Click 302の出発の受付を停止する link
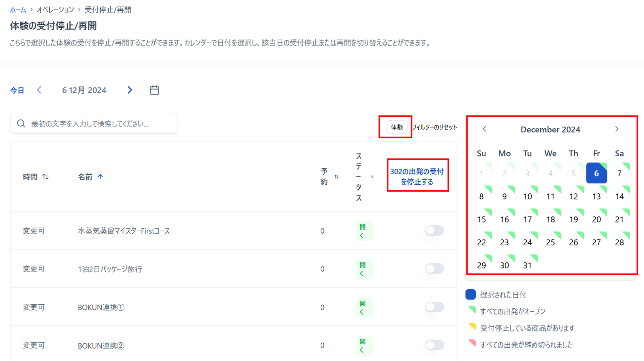This screenshot has height=361, width=644. coord(417,176)
